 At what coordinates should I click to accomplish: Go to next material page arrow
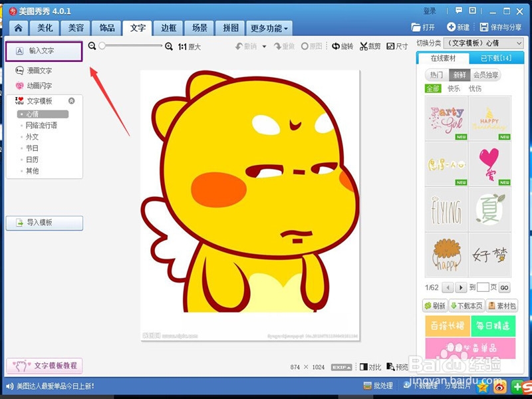(461, 288)
